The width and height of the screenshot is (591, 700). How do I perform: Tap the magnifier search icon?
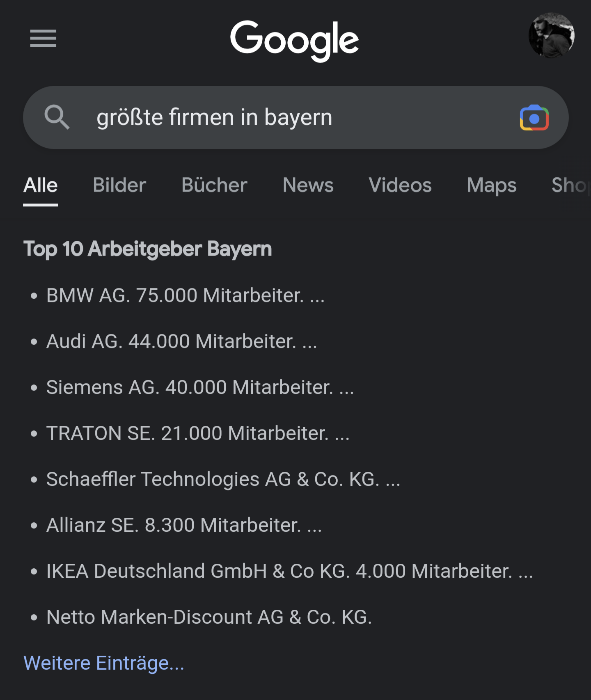point(57,117)
